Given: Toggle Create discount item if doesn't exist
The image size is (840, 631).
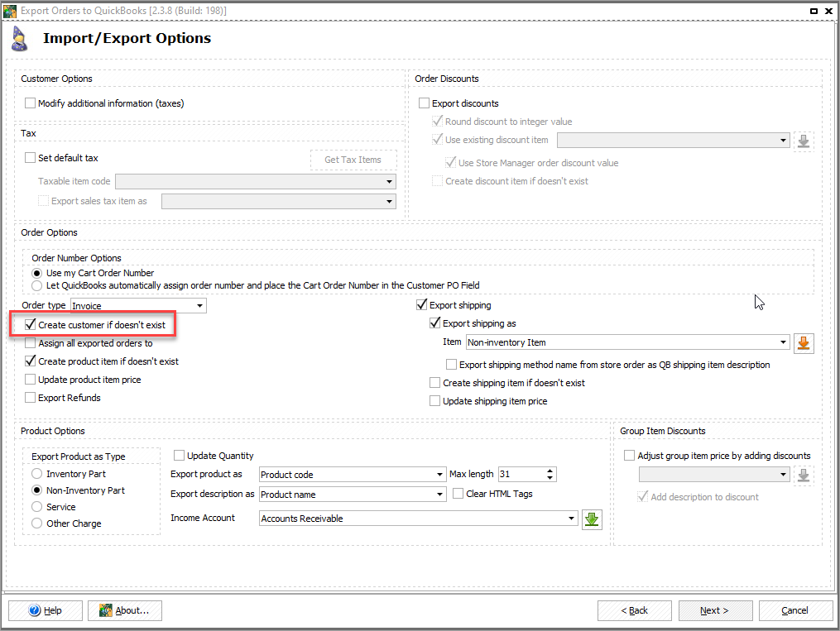Looking at the screenshot, I should coord(438,180).
